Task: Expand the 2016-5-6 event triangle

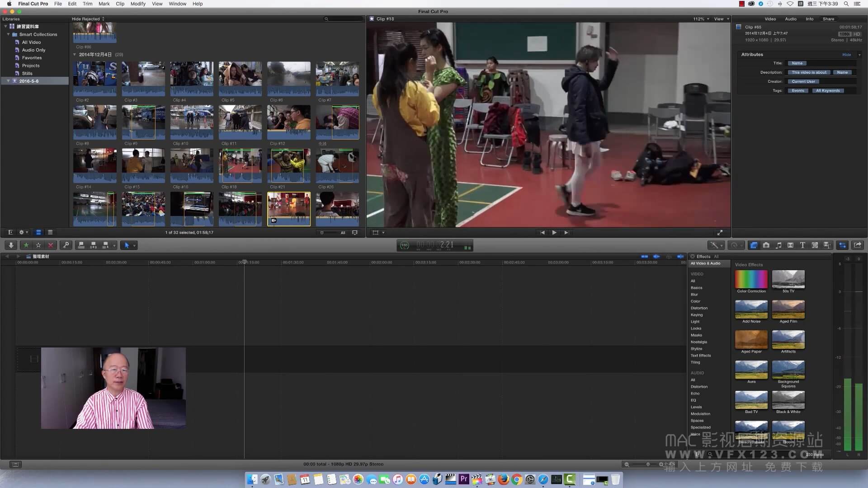Action: [8, 81]
